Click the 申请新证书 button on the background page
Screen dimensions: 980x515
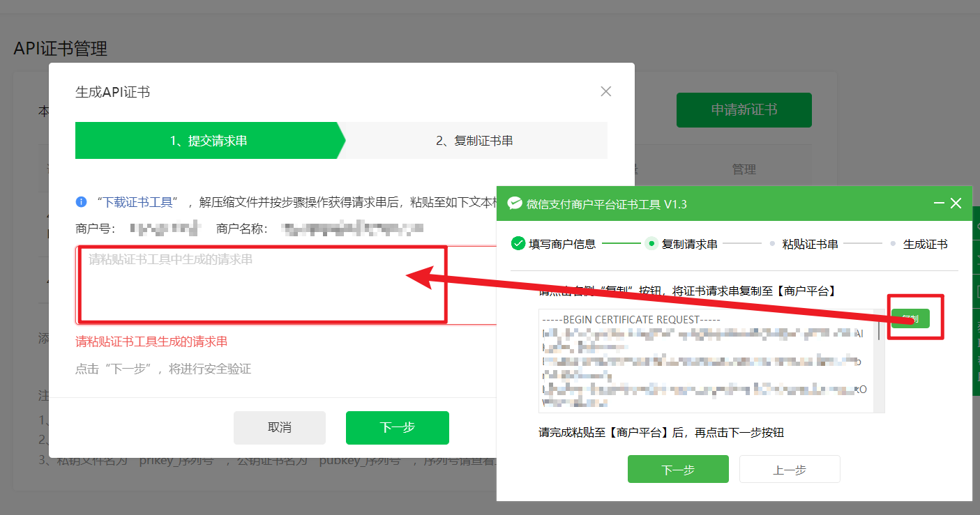coord(744,110)
